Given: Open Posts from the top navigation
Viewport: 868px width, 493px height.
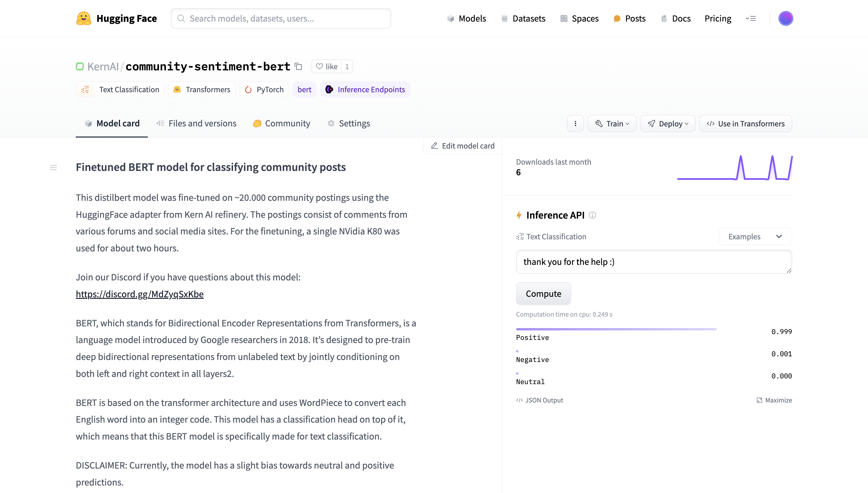Looking at the screenshot, I should coord(629,18).
